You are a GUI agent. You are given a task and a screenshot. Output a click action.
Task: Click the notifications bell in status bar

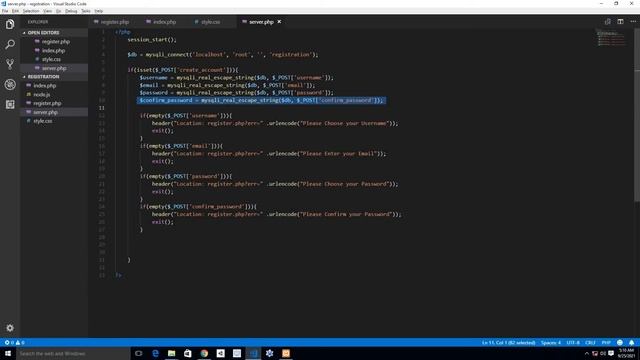(x=631, y=342)
